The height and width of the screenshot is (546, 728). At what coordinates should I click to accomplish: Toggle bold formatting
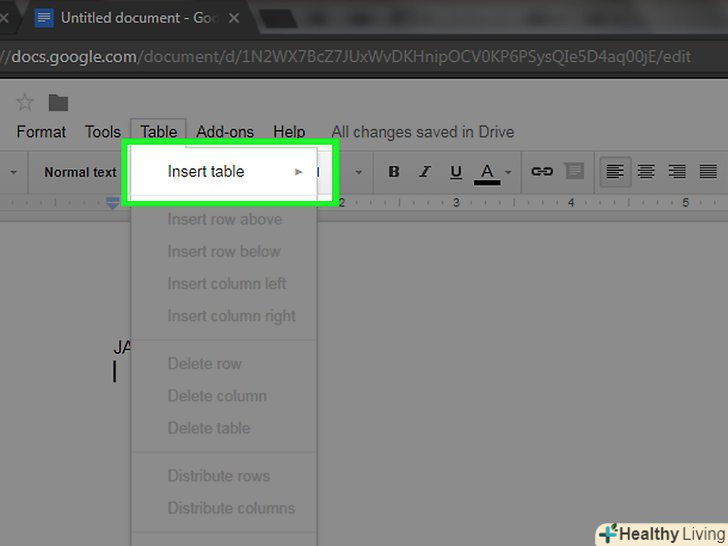[x=394, y=172]
